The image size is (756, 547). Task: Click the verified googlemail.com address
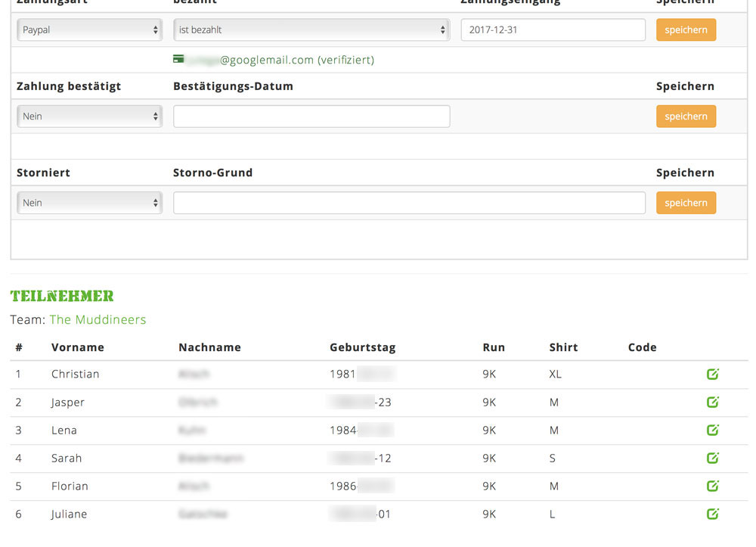(280, 60)
